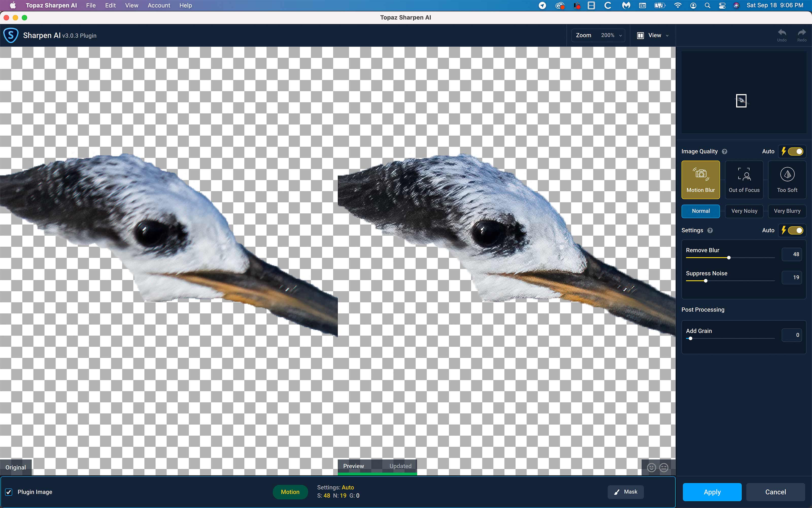The image size is (812, 508).
Task: Click the Add Grain value field 0
Action: pos(792,335)
